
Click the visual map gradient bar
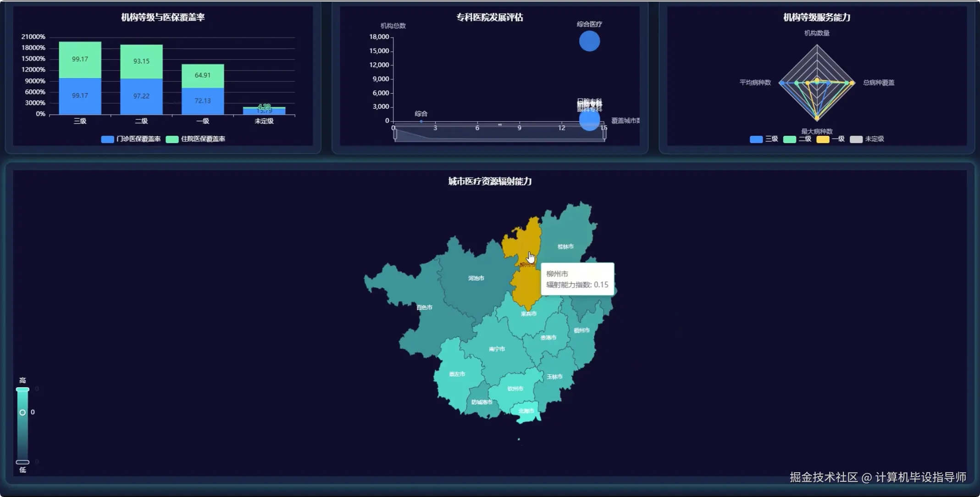tap(22, 425)
